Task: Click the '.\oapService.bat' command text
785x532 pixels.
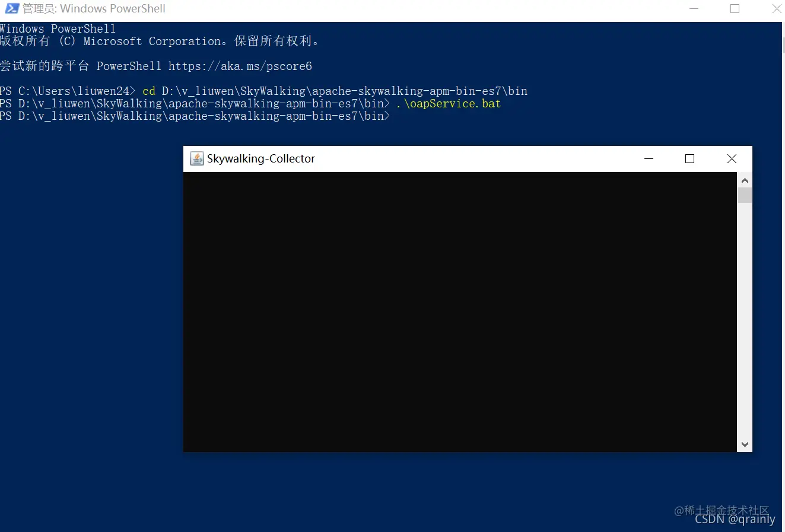Action: click(x=449, y=104)
